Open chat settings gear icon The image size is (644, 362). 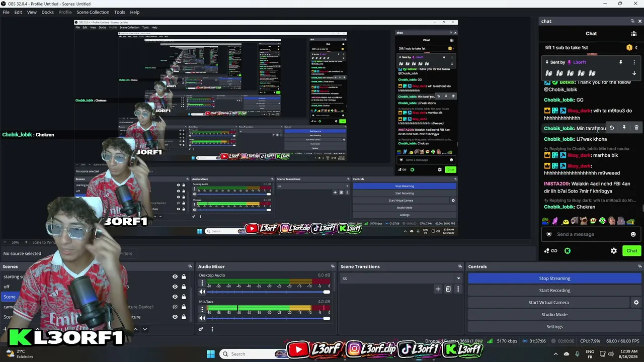[614, 251]
